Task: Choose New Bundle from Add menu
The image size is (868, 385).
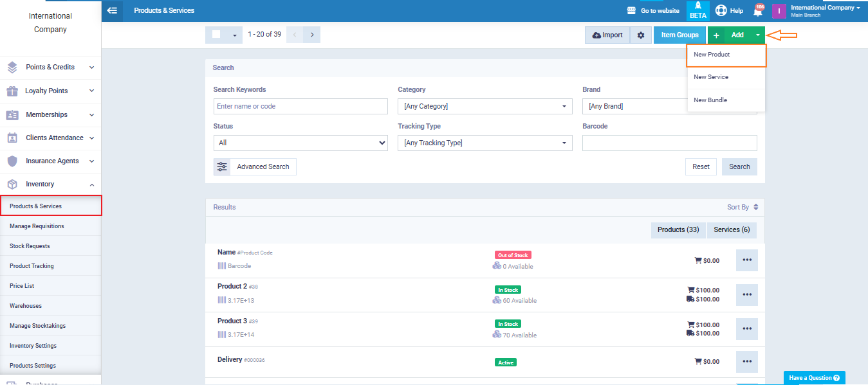Action: point(710,100)
